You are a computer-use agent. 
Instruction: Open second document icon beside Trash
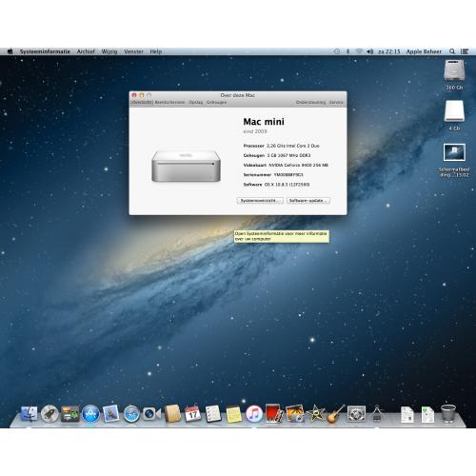coord(427,414)
